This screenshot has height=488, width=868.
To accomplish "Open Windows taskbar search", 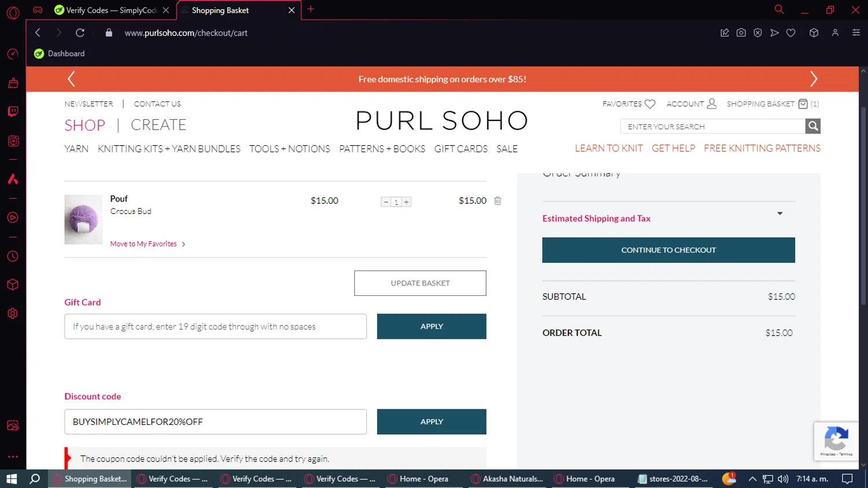I will 35,479.
